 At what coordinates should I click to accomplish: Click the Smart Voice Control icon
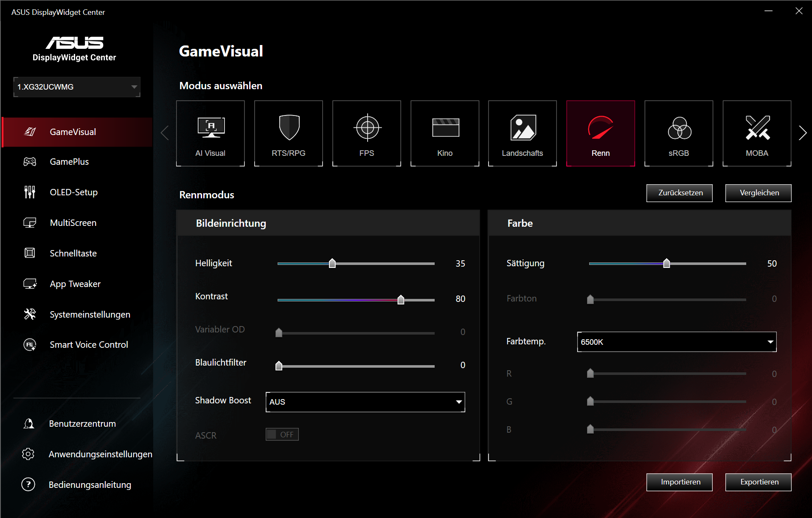pos(30,344)
